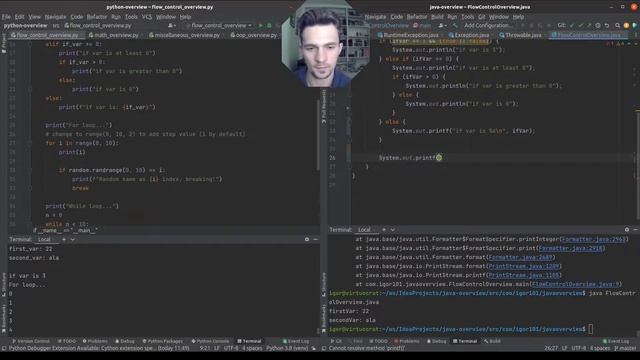
Task: Open PyCharm terminal settings gear
Action: [x=307, y=240]
